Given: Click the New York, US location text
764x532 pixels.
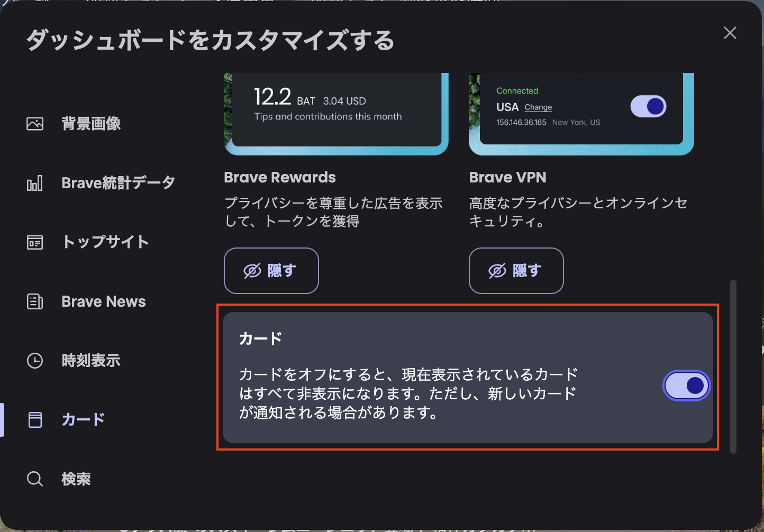Looking at the screenshot, I should click(576, 122).
